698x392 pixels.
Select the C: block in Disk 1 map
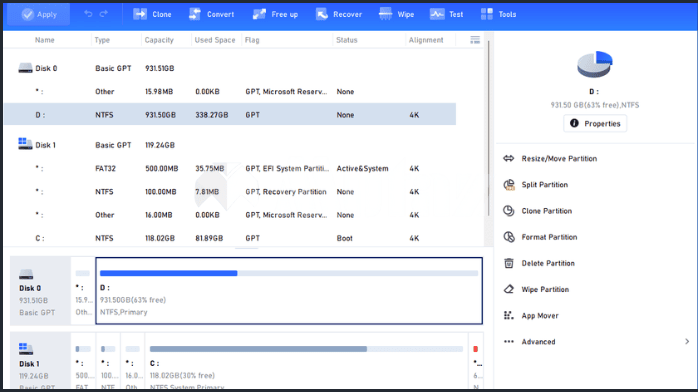pyautogui.click(x=307, y=361)
